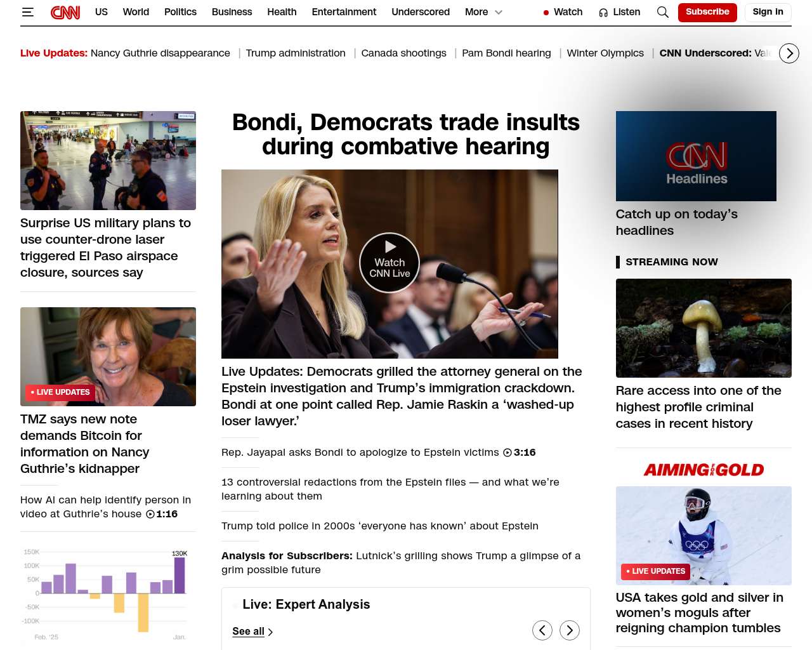Read the El Paso airspace closure story
Viewport: 812px width, 650px height.
[105, 248]
